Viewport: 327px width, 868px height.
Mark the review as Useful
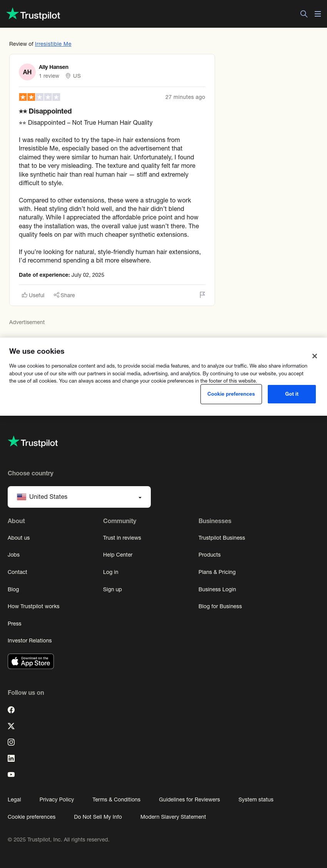(33, 295)
